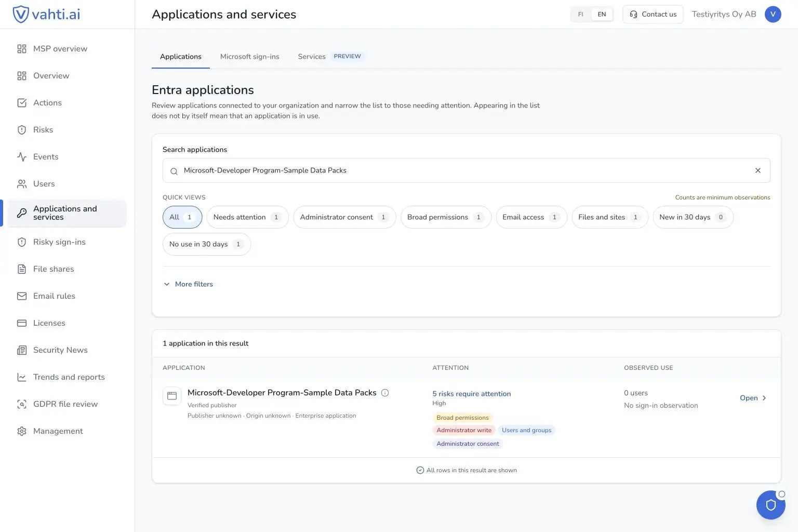
Task: Click 5 risks require attention link
Action: (472, 394)
